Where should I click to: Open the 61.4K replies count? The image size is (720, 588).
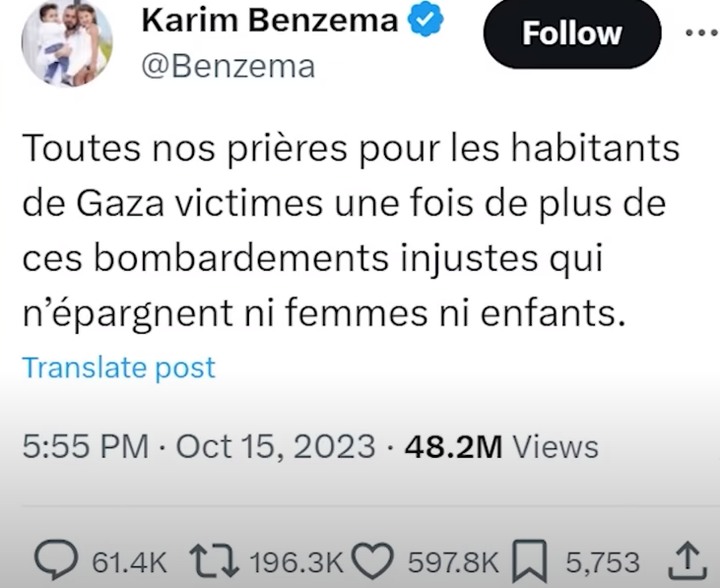(x=129, y=562)
